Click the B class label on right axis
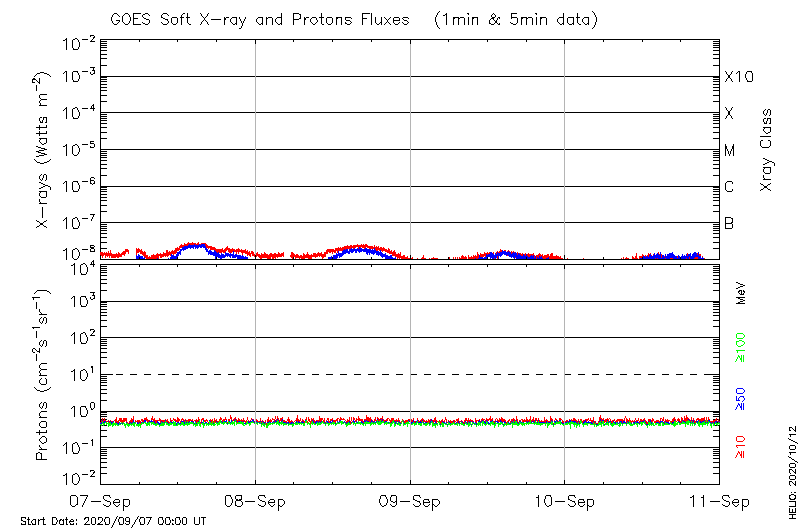 (x=729, y=223)
